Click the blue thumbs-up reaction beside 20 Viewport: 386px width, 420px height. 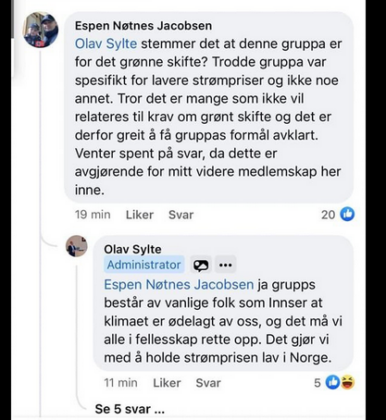point(347,214)
